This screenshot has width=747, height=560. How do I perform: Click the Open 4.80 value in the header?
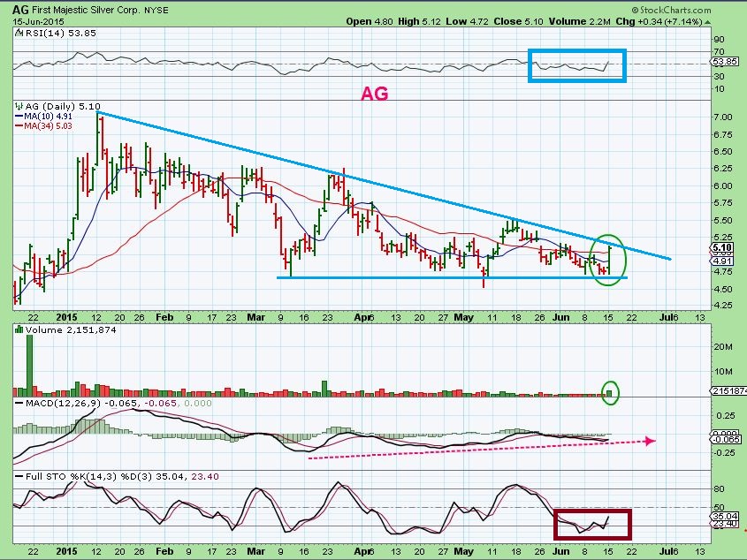click(370, 21)
